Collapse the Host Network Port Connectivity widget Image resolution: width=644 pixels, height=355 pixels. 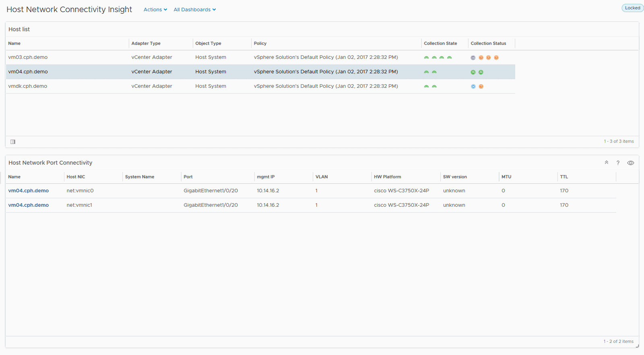pos(606,163)
